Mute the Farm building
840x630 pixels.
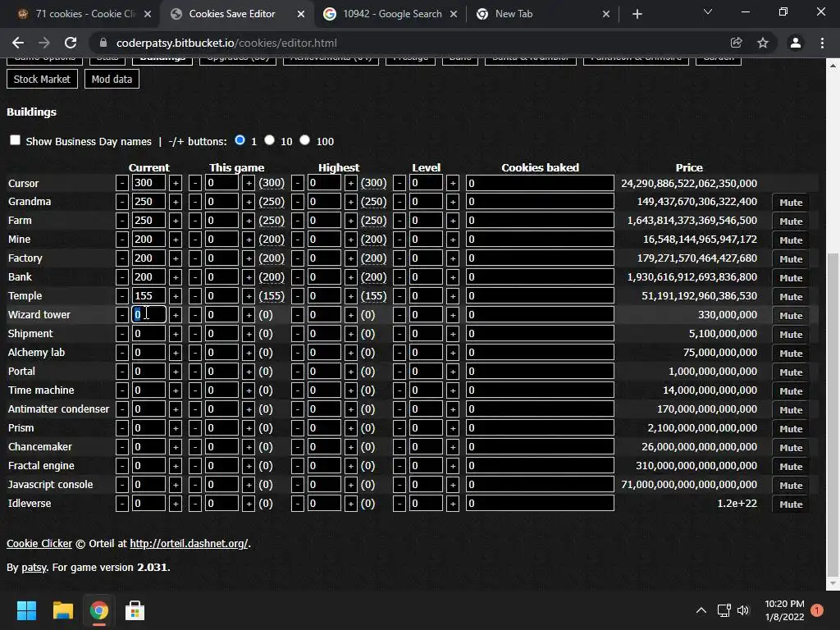coord(791,221)
